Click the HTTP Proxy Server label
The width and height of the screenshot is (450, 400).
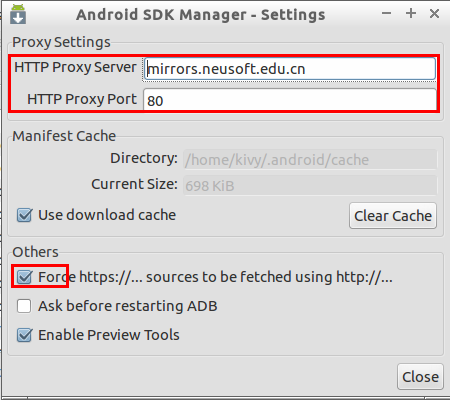coord(75,67)
